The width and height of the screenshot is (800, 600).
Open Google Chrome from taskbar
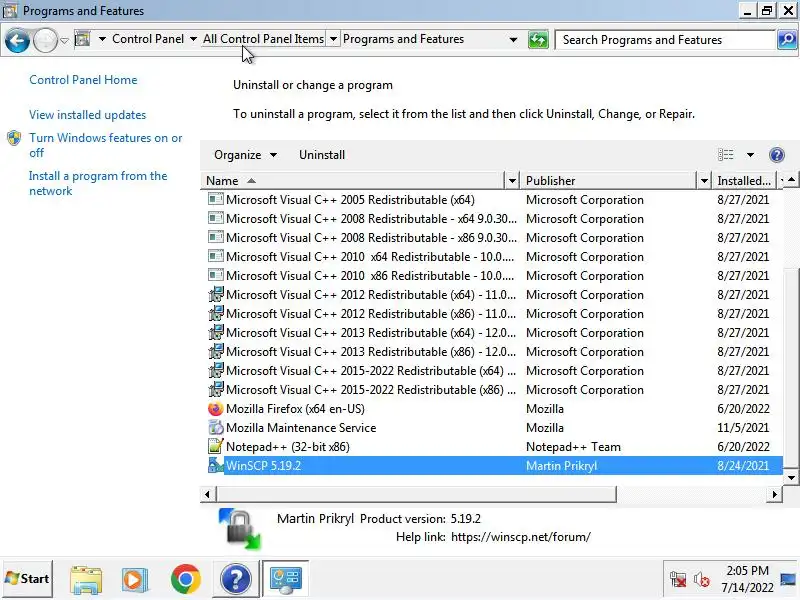pos(186,579)
